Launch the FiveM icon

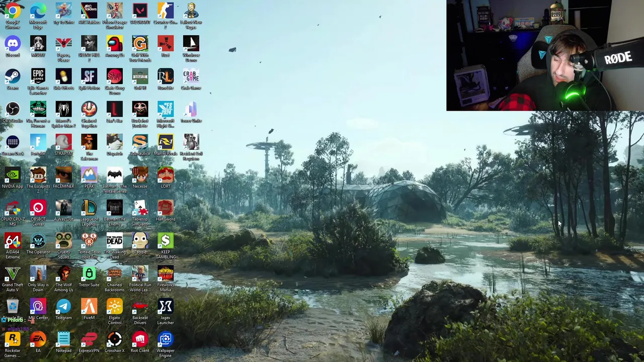89,309
